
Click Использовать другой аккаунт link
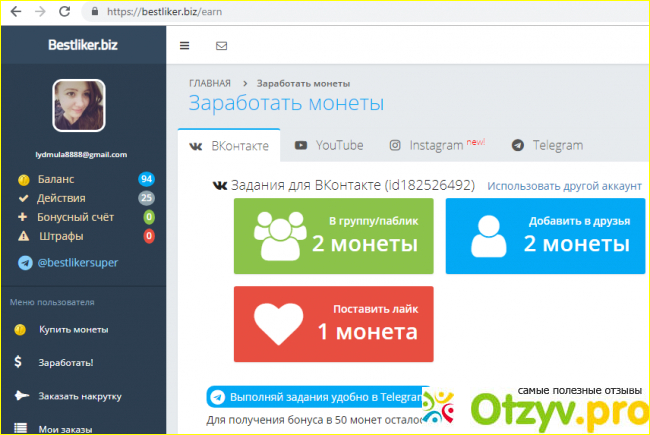[564, 186]
